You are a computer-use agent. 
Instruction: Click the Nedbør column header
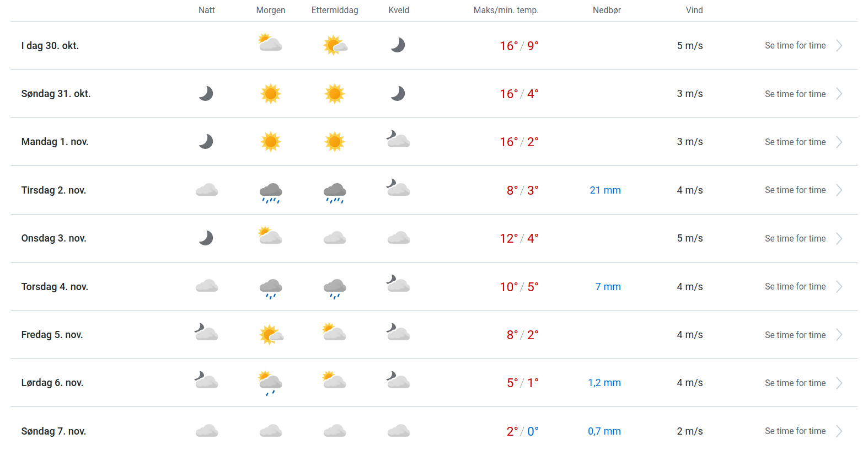607,10
